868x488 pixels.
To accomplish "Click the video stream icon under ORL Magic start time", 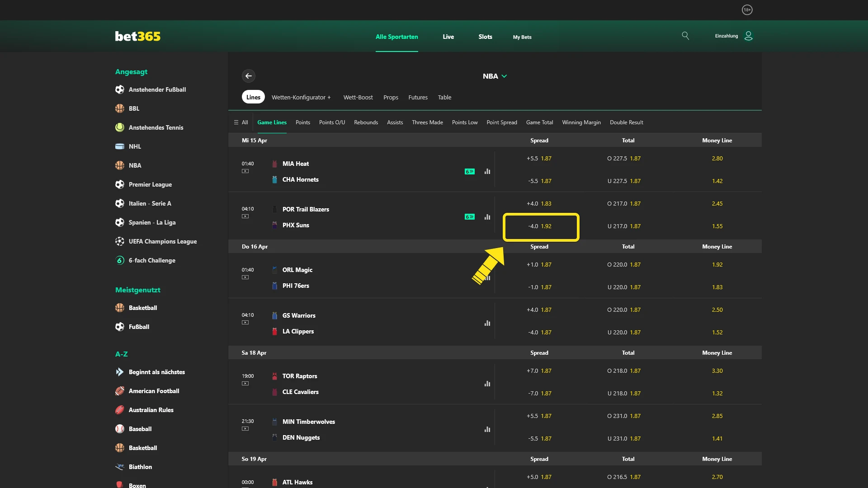I will click(246, 277).
